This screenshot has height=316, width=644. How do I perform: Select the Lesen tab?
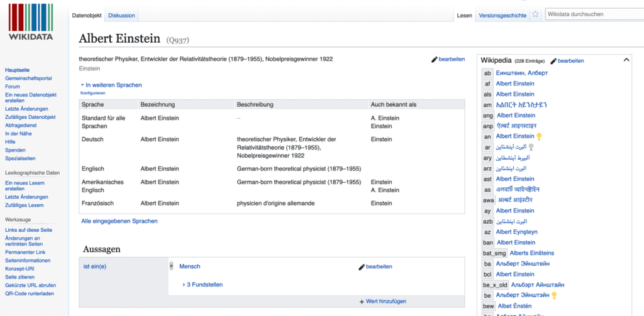464,16
